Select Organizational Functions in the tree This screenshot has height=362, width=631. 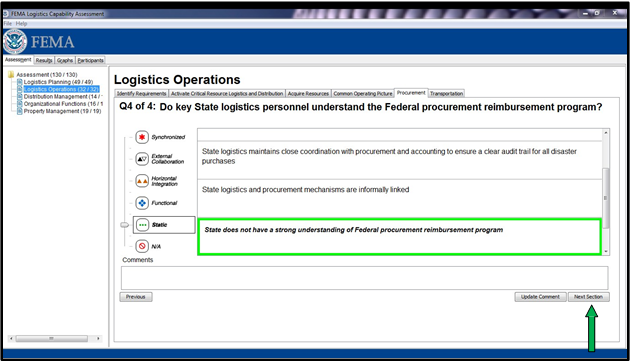coord(63,104)
